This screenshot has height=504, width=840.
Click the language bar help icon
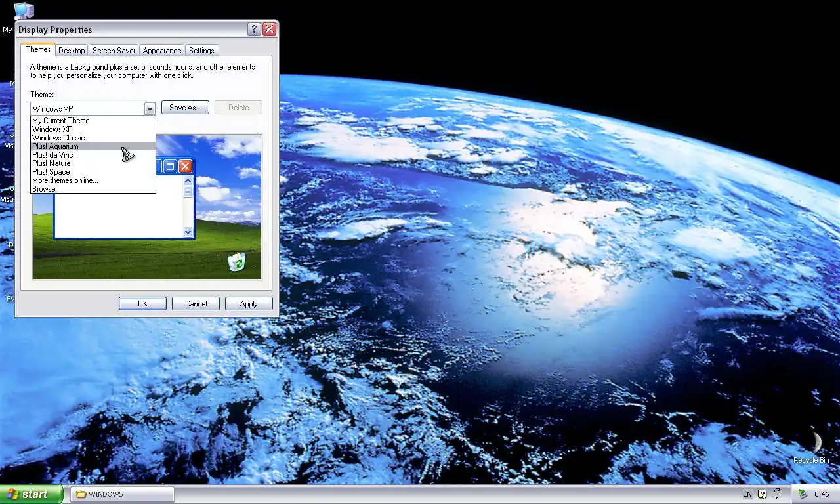762,494
